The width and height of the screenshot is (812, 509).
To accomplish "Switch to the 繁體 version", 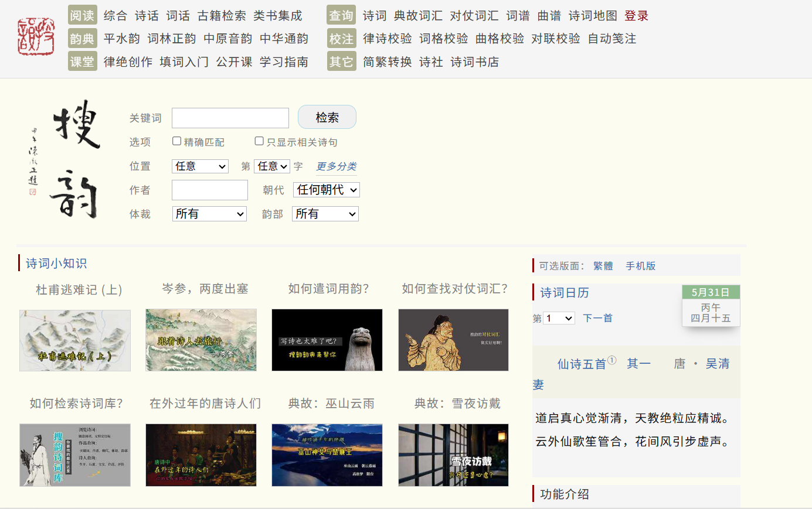I will 603,266.
